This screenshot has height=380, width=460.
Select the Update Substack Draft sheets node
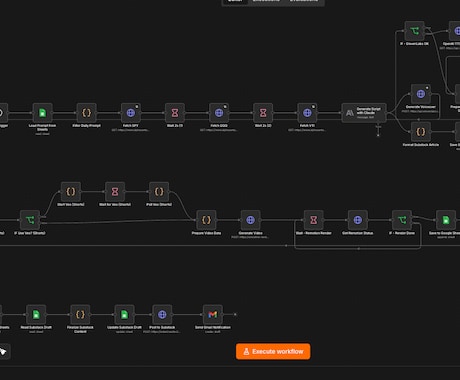pyautogui.click(x=124, y=314)
